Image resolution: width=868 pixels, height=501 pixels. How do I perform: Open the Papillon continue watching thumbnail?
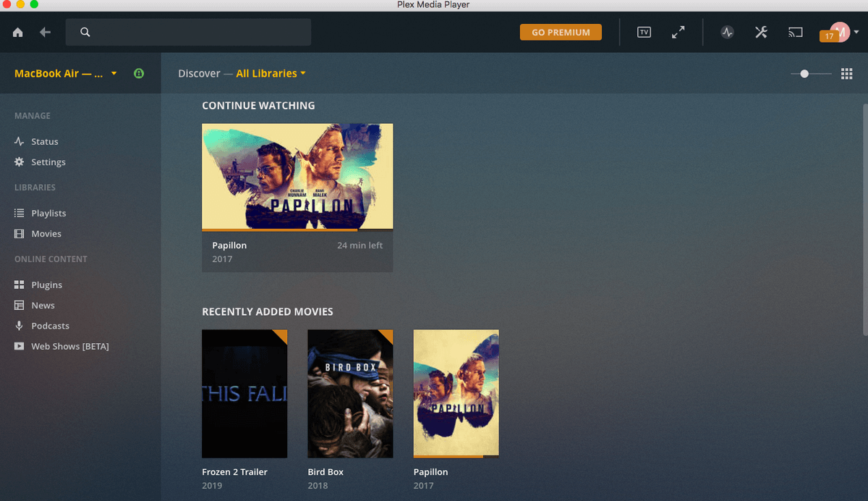[x=297, y=176]
